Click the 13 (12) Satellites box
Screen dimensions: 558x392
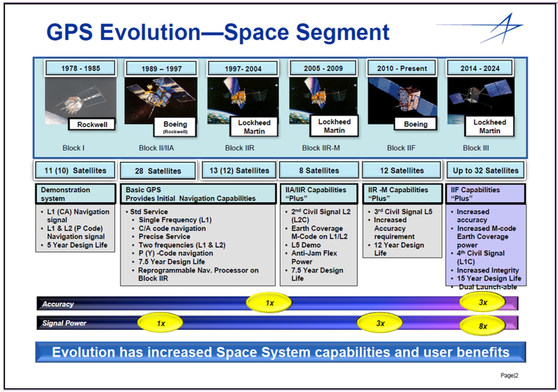click(x=239, y=170)
